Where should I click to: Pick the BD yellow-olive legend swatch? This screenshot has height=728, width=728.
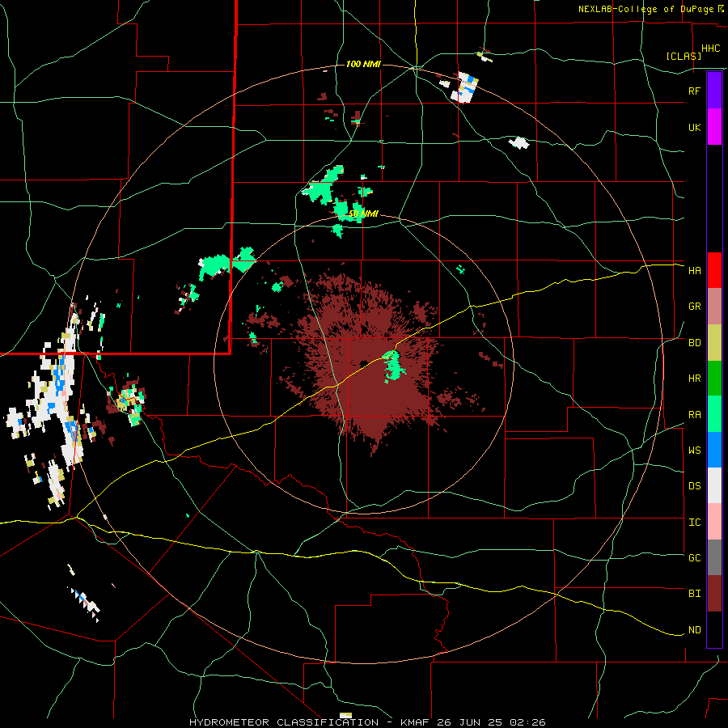pyautogui.click(x=714, y=343)
